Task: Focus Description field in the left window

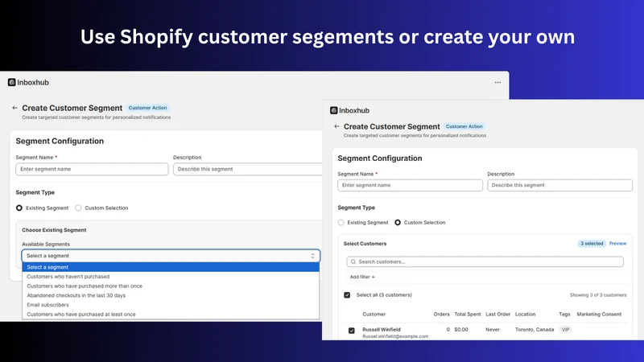Action: point(248,169)
